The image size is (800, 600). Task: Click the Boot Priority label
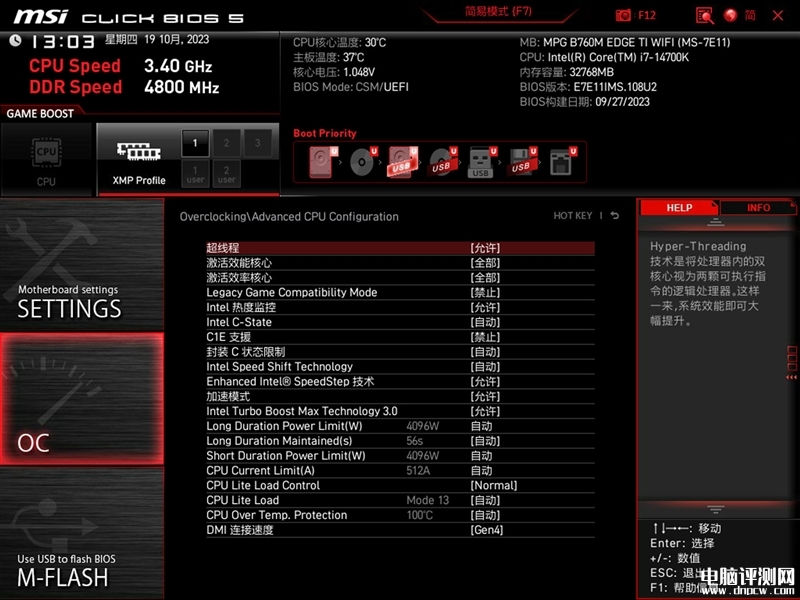(324, 134)
